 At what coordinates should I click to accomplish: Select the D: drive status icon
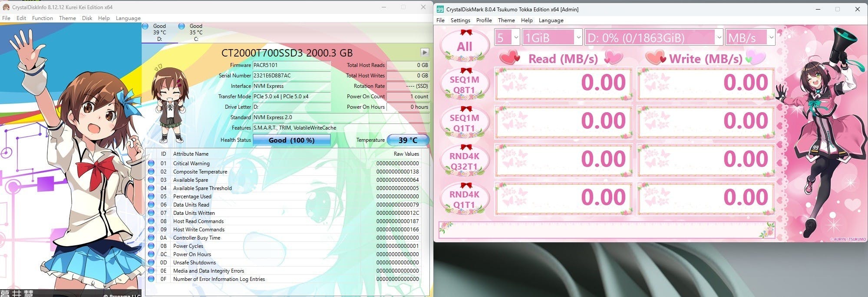click(145, 26)
